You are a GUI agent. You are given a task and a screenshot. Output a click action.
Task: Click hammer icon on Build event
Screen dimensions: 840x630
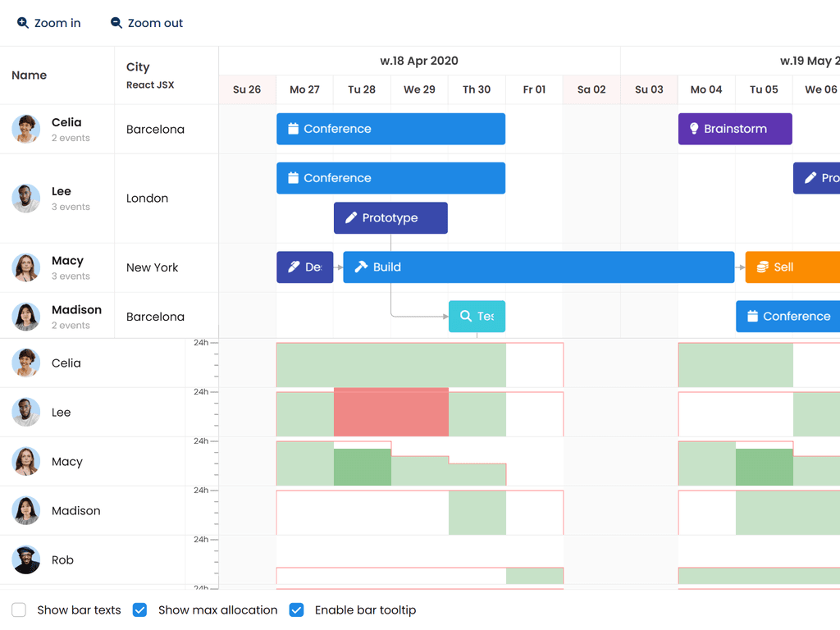pos(361,267)
